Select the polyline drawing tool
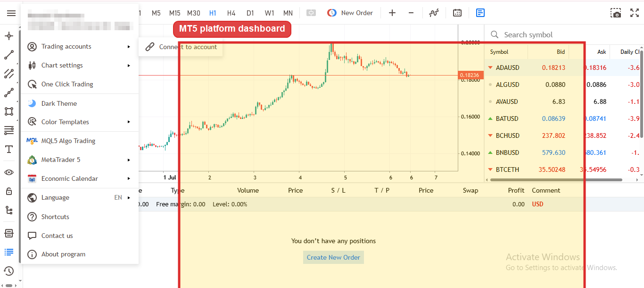Image resolution: width=644 pixels, height=288 pixels. [x=8, y=93]
